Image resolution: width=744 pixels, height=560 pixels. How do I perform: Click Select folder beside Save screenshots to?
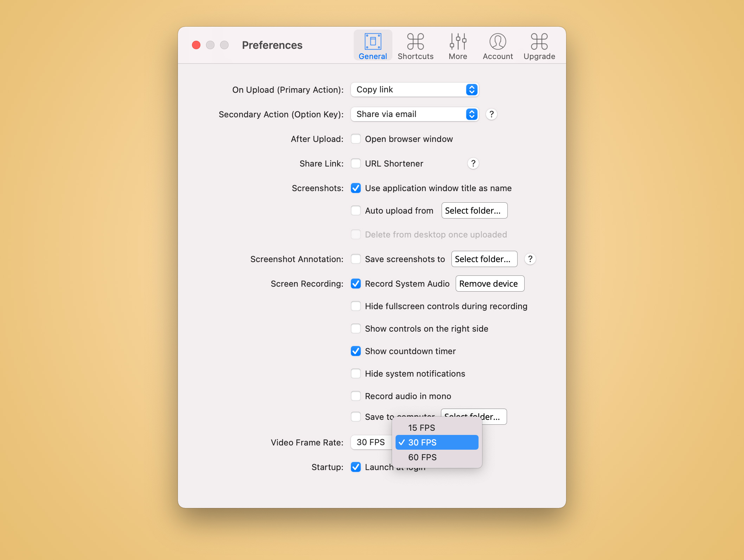click(x=484, y=259)
